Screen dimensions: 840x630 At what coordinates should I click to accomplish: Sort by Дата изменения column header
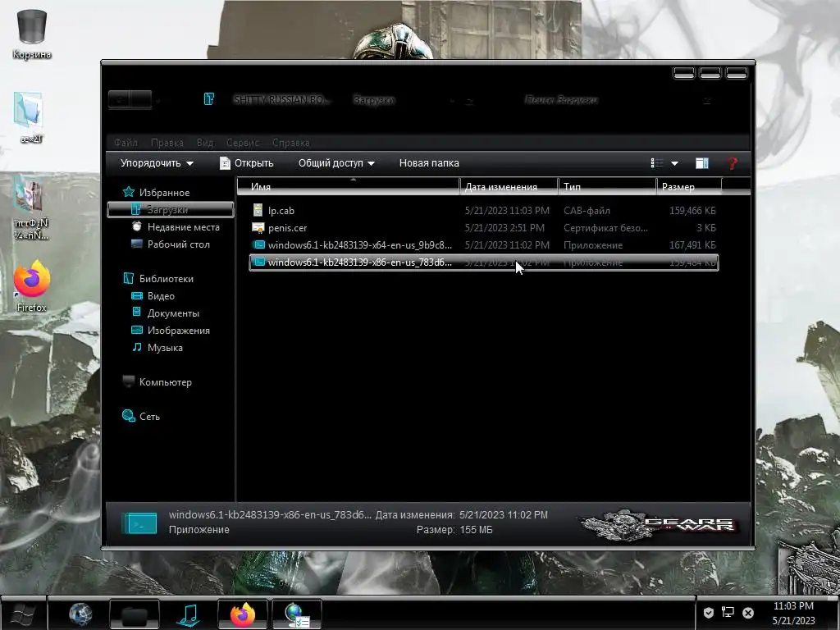pyautogui.click(x=509, y=186)
